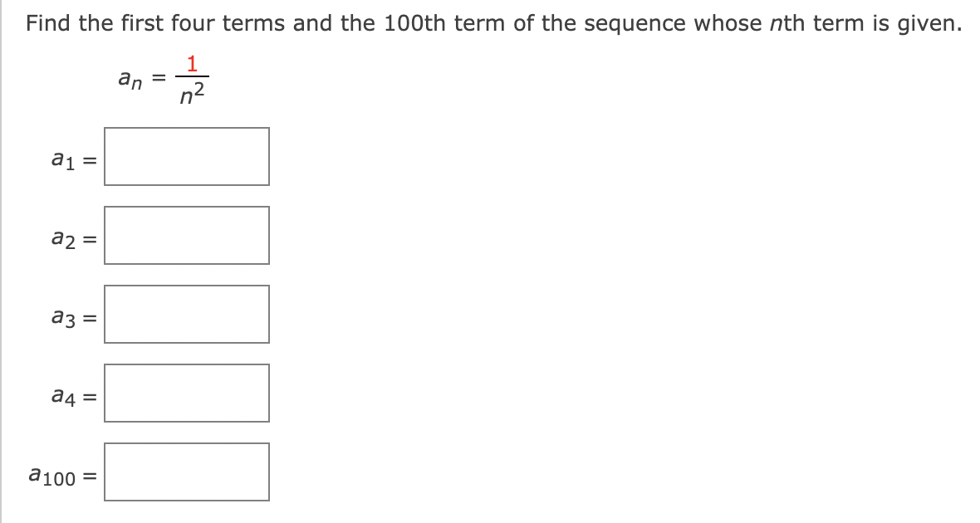Image resolution: width=980 pixels, height=523 pixels.
Task: Click the an symbol in the formula
Action: [x=129, y=81]
